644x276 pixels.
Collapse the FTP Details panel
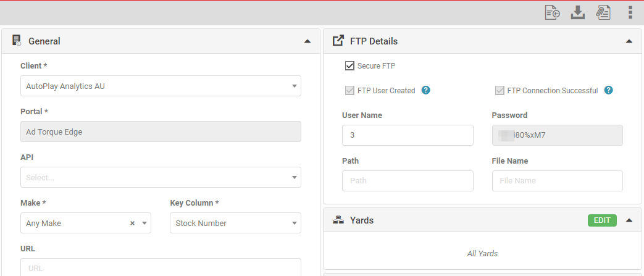click(629, 41)
